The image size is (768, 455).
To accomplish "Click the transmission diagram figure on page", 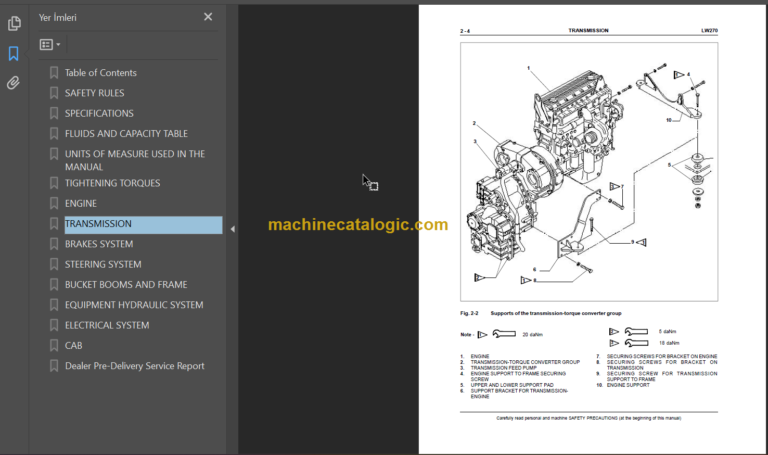I will click(x=589, y=172).
